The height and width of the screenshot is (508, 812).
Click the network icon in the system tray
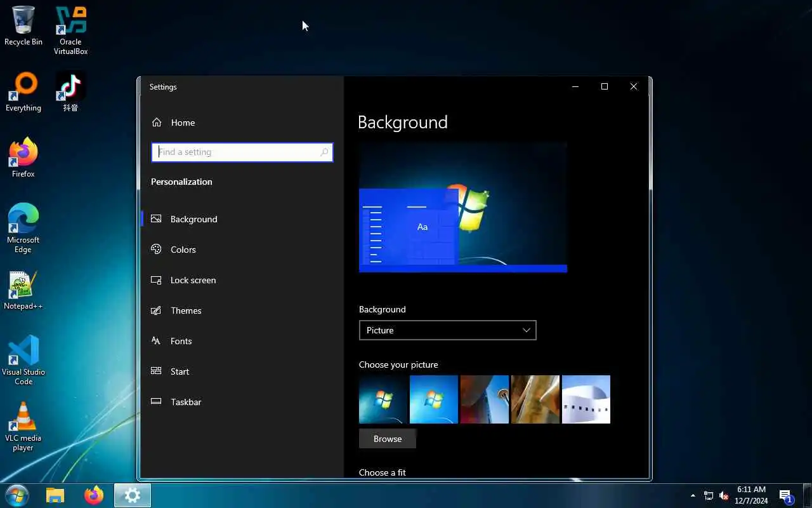(709, 496)
